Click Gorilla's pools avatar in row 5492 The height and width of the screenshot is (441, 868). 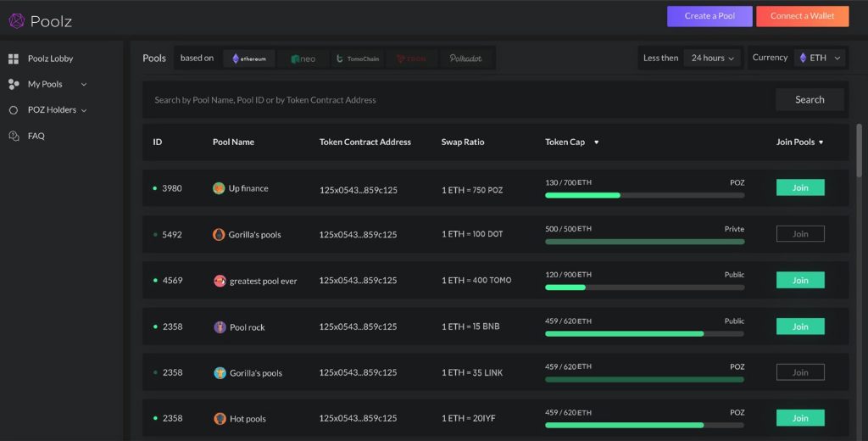coord(219,234)
